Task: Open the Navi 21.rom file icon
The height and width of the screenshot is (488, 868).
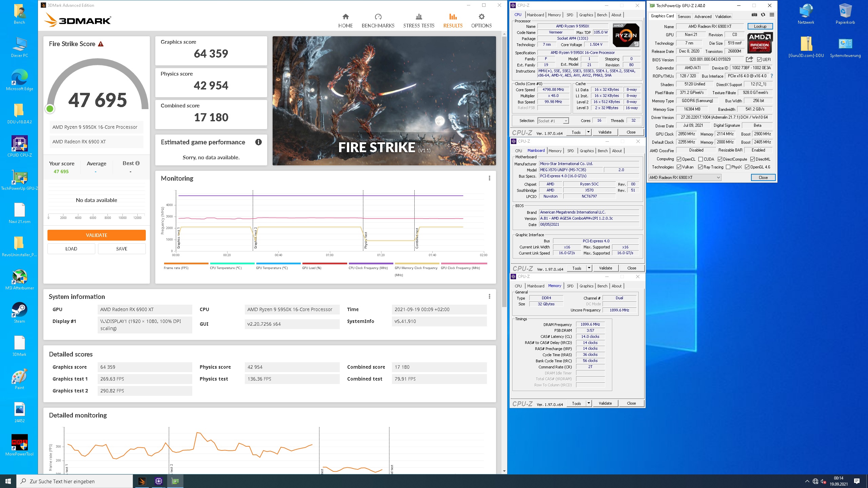Action: point(19,213)
